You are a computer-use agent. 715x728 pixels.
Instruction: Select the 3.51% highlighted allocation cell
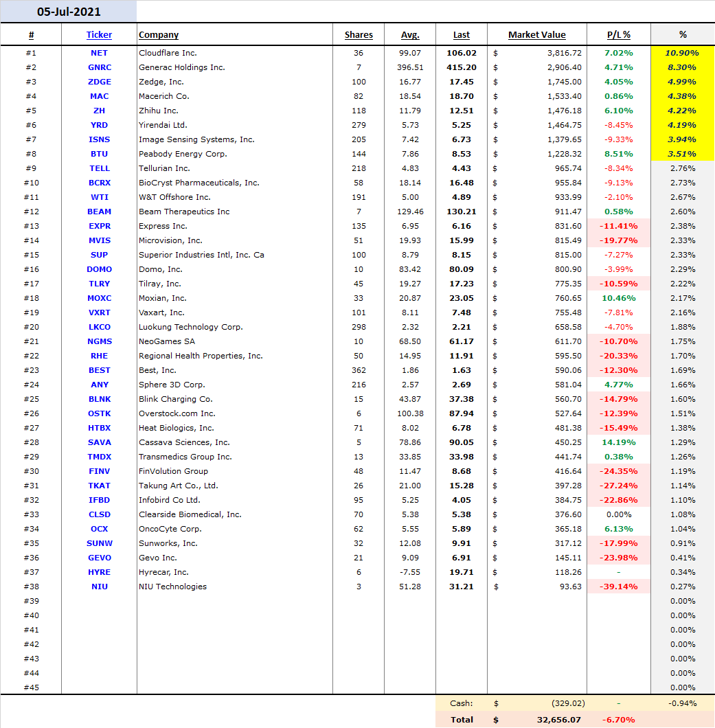tap(682, 154)
